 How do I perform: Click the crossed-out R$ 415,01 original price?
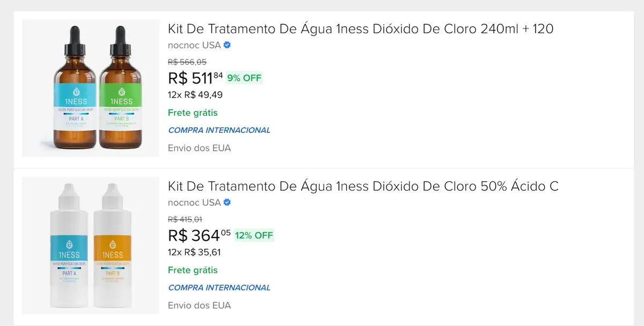tap(185, 219)
